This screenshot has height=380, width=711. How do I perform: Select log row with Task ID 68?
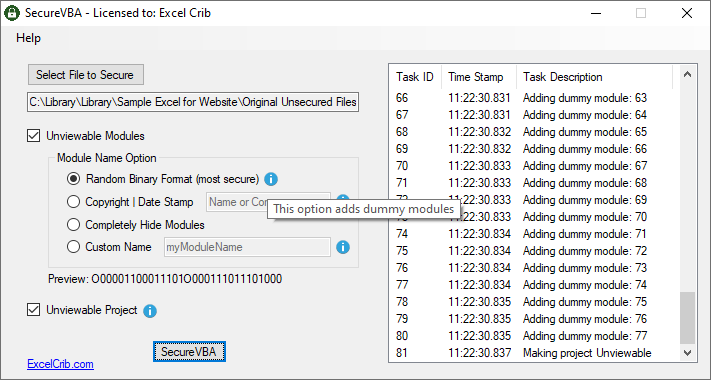[535, 132]
